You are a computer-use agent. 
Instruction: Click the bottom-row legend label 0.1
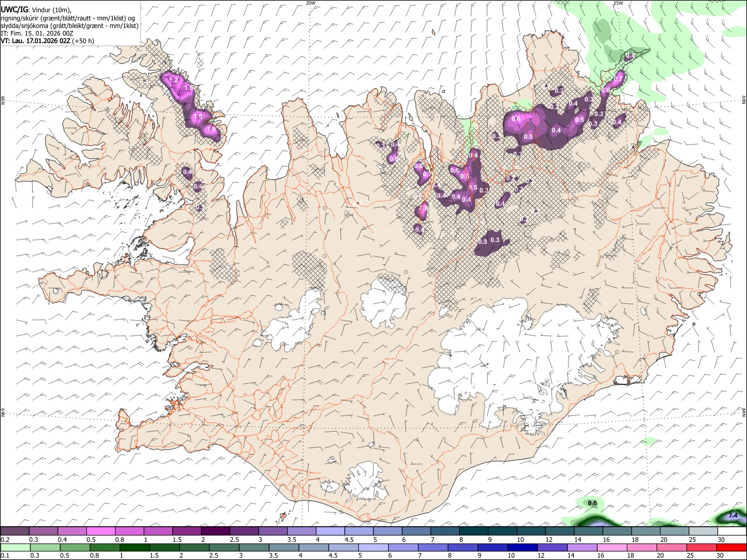tap(5, 556)
